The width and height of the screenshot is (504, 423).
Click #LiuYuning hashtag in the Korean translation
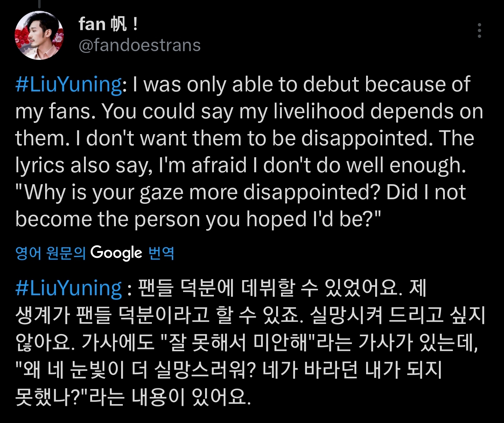[69, 288]
